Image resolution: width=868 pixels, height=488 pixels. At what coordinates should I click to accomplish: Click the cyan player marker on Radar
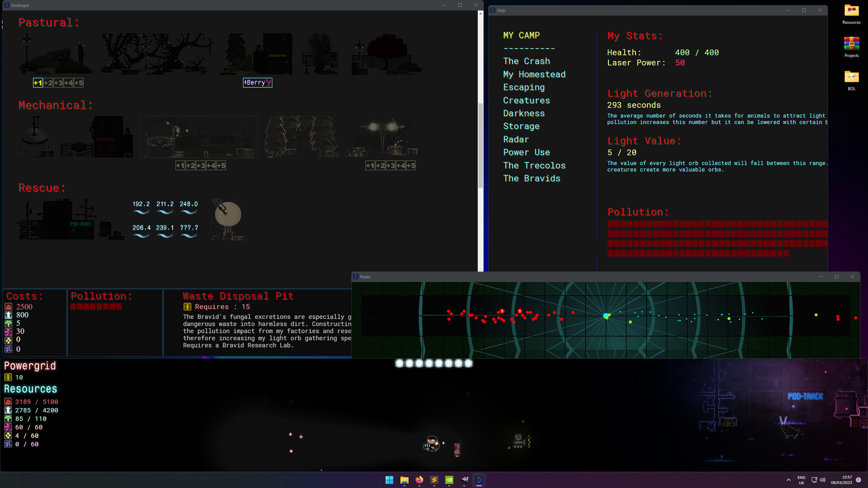pos(607,316)
